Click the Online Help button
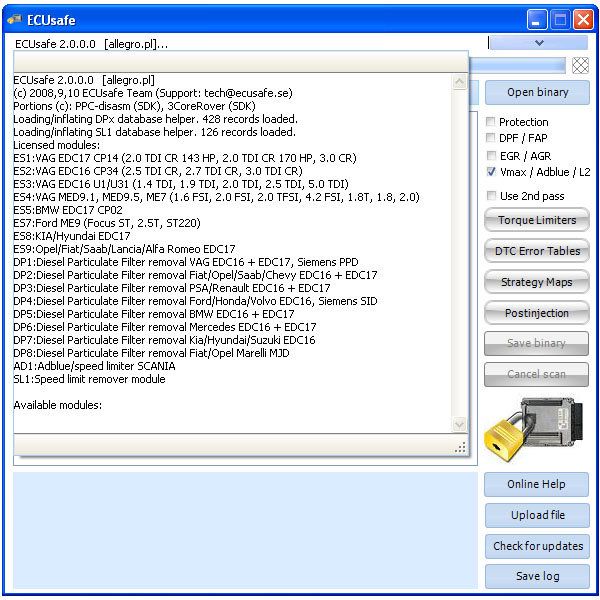Image resolution: width=600 pixels, height=600 pixels. coord(537,484)
